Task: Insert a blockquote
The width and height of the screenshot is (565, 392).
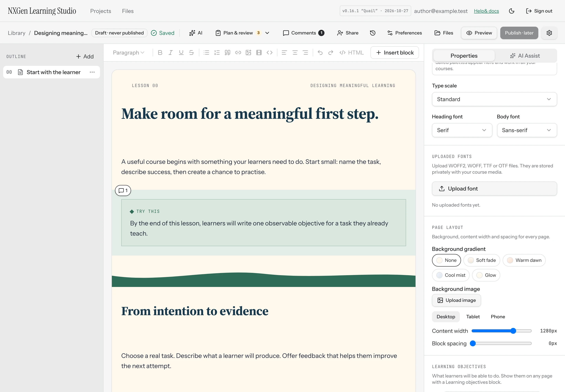Action: click(x=227, y=53)
